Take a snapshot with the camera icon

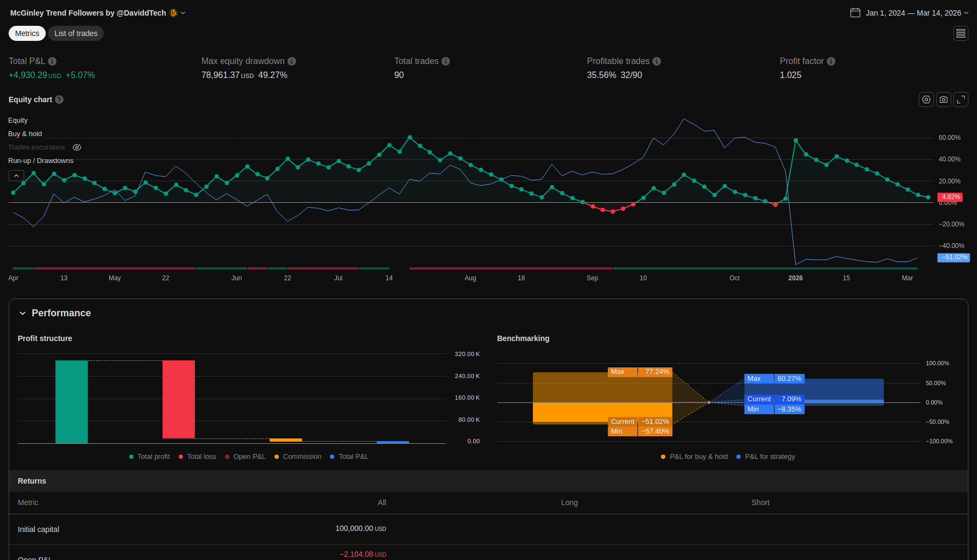pyautogui.click(x=943, y=100)
